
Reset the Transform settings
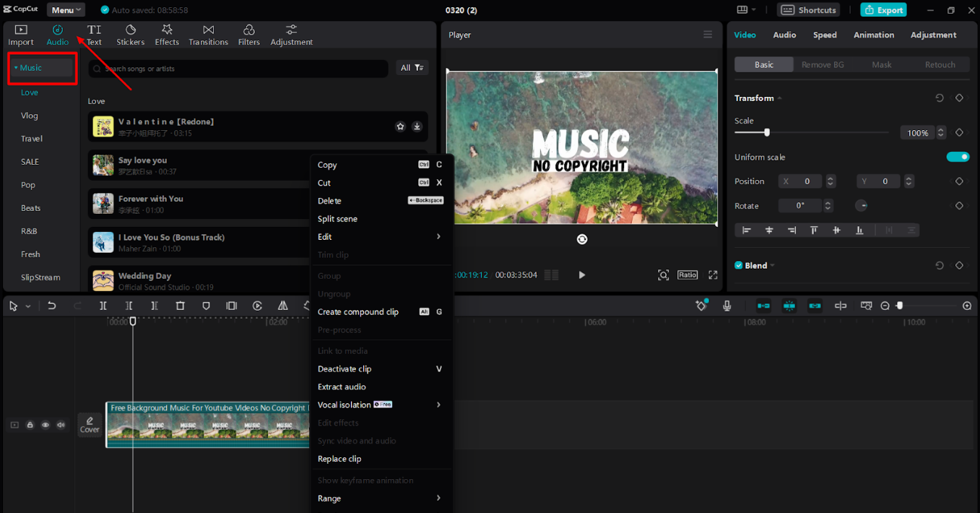pyautogui.click(x=940, y=98)
